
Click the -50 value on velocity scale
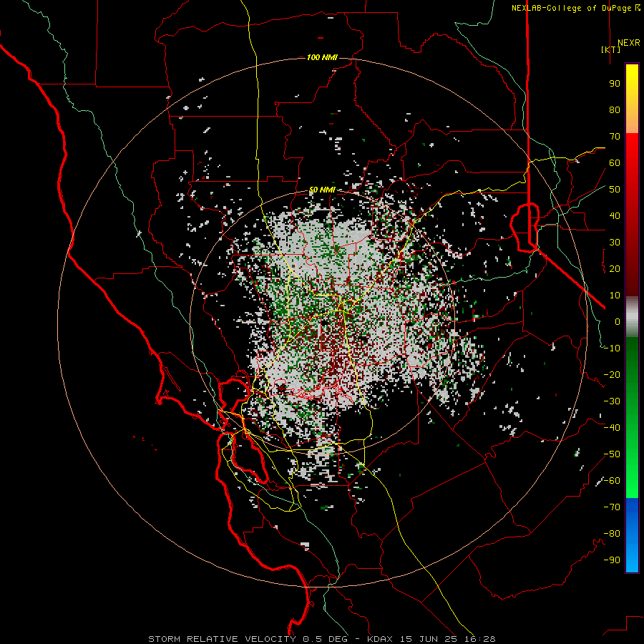click(x=612, y=454)
